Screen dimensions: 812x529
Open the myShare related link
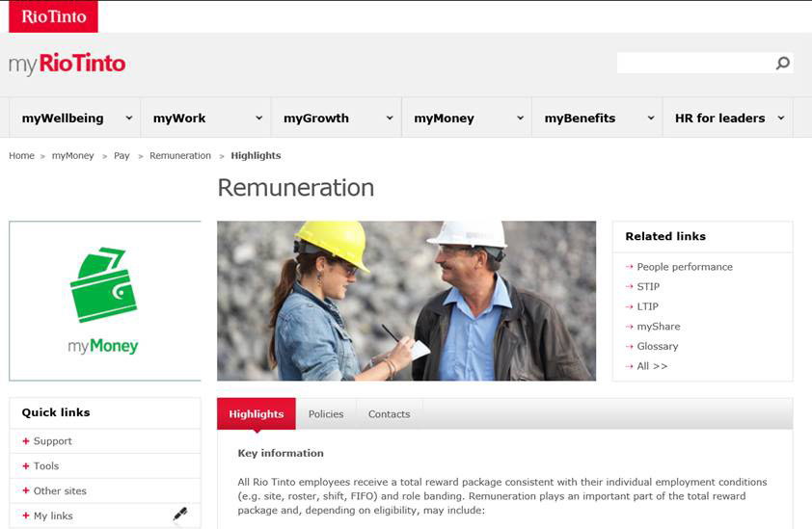pos(659,326)
